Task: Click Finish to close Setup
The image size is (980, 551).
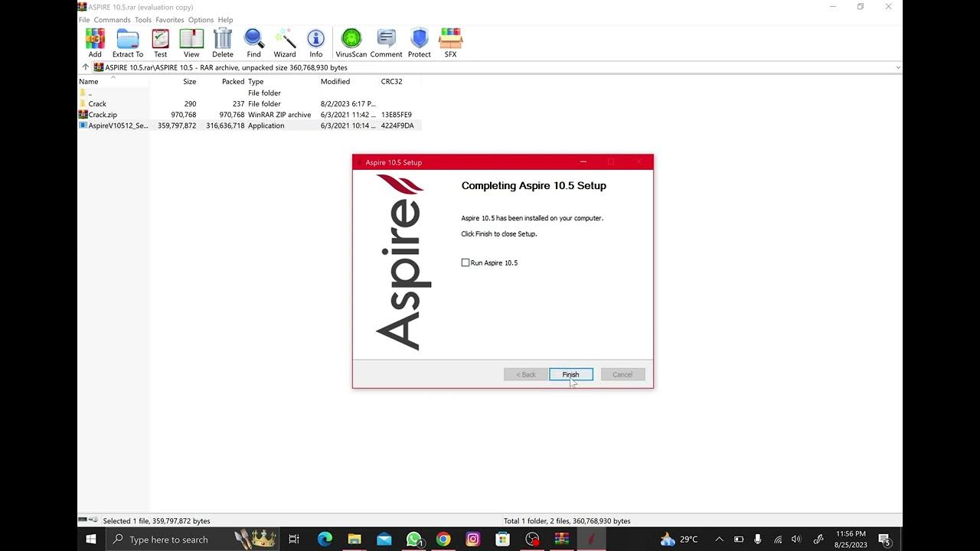Action: click(x=571, y=374)
